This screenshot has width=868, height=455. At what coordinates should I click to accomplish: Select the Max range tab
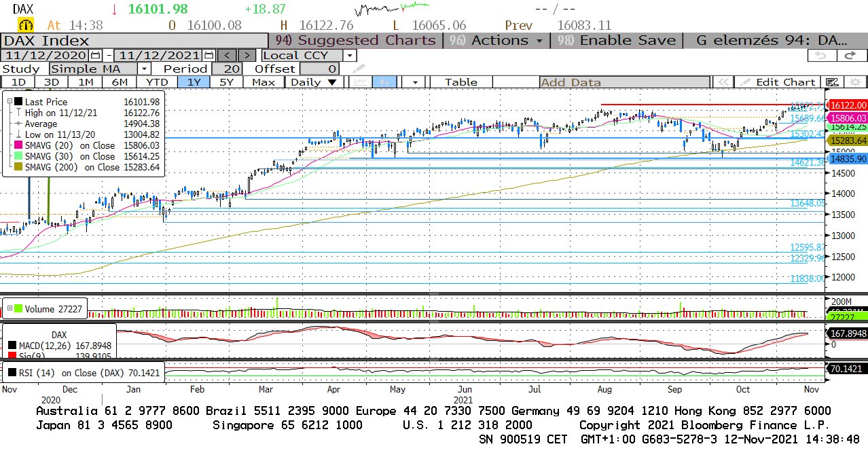click(263, 82)
